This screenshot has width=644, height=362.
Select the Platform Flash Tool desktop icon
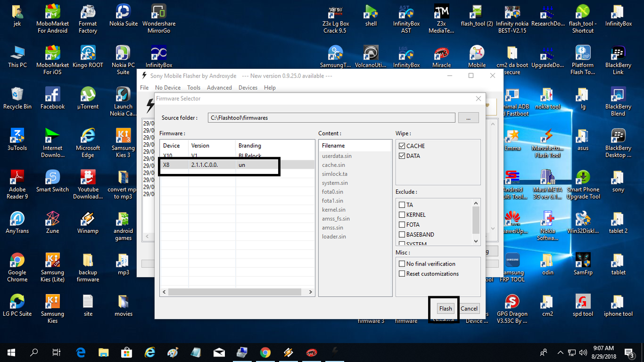click(583, 60)
